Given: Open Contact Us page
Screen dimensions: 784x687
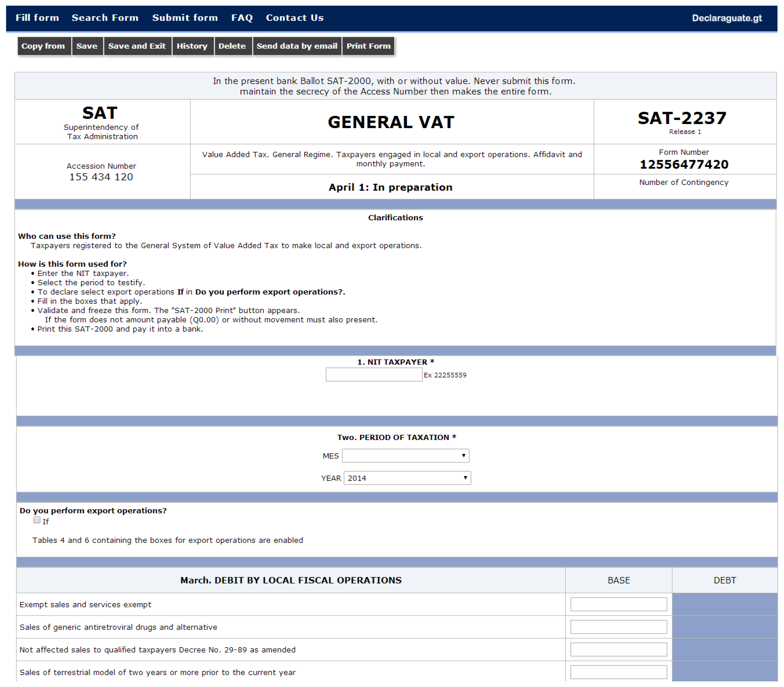Looking at the screenshot, I should (x=294, y=18).
